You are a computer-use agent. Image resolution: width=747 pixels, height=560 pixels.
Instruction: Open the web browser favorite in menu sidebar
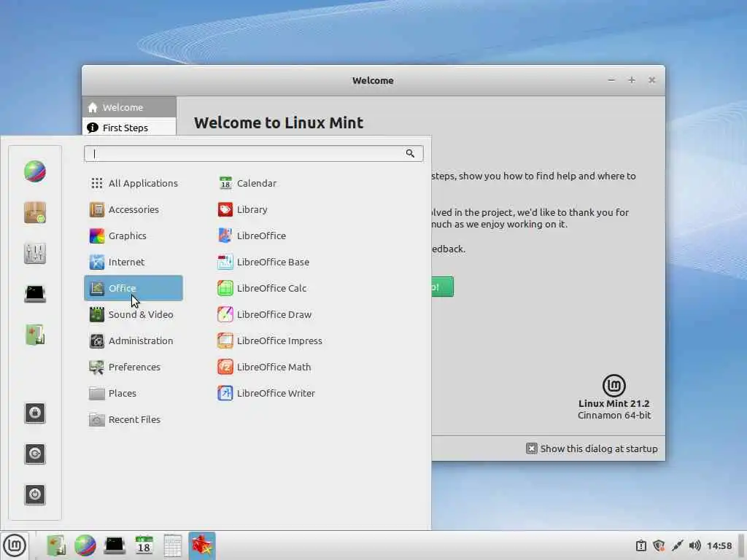(x=35, y=171)
